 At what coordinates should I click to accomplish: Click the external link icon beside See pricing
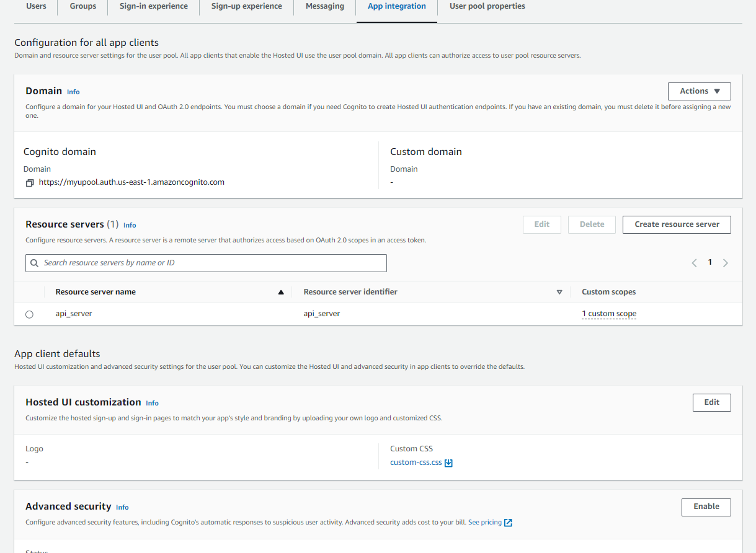coord(508,523)
